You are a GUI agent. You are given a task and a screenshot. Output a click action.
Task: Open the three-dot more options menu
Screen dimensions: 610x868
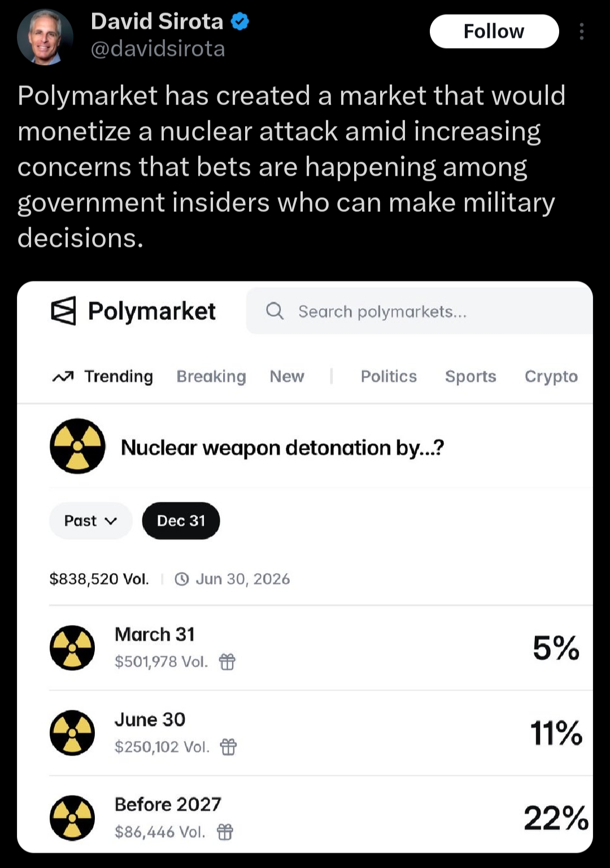[x=581, y=31]
